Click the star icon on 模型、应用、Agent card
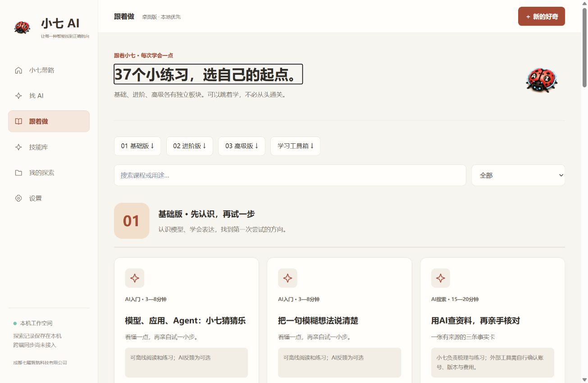 (x=134, y=278)
